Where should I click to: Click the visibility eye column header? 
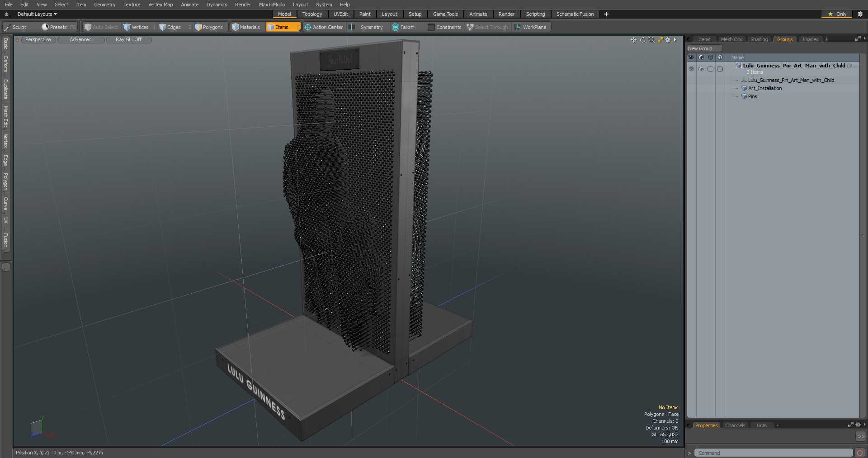(x=691, y=57)
